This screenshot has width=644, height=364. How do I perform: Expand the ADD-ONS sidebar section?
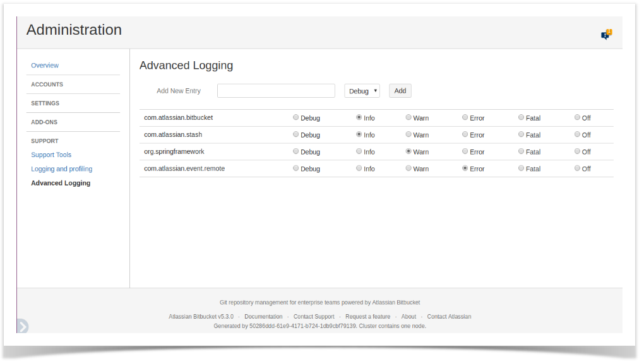pyautogui.click(x=44, y=122)
